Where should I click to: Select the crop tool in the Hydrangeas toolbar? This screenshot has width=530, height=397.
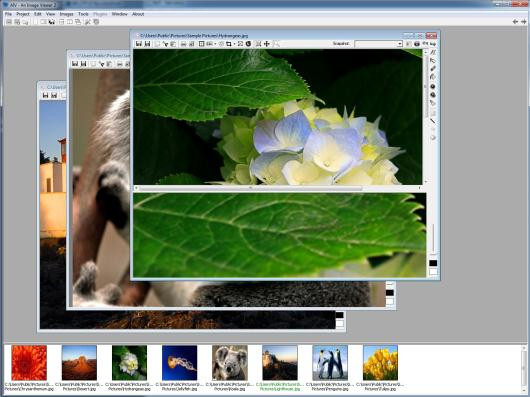coord(229,44)
